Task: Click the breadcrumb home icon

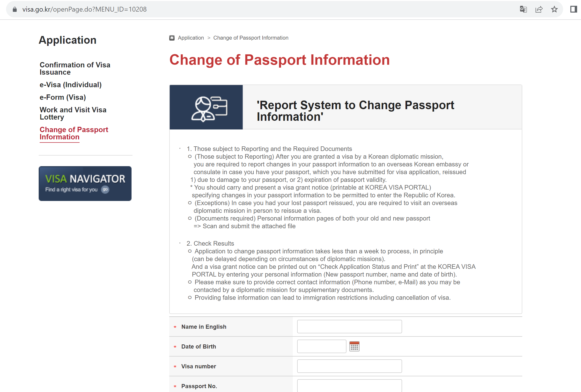Action: pos(172,38)
